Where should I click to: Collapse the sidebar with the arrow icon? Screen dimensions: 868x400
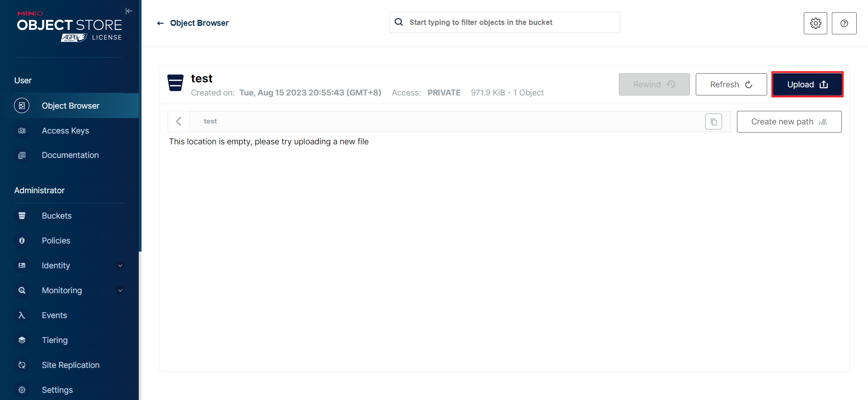(x=129, y=11)
